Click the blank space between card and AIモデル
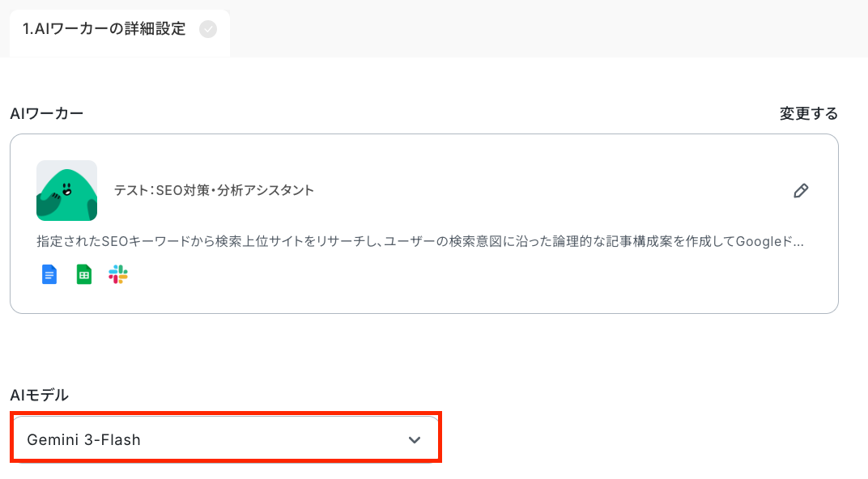 pyautogui.click(x=424, y=350)
